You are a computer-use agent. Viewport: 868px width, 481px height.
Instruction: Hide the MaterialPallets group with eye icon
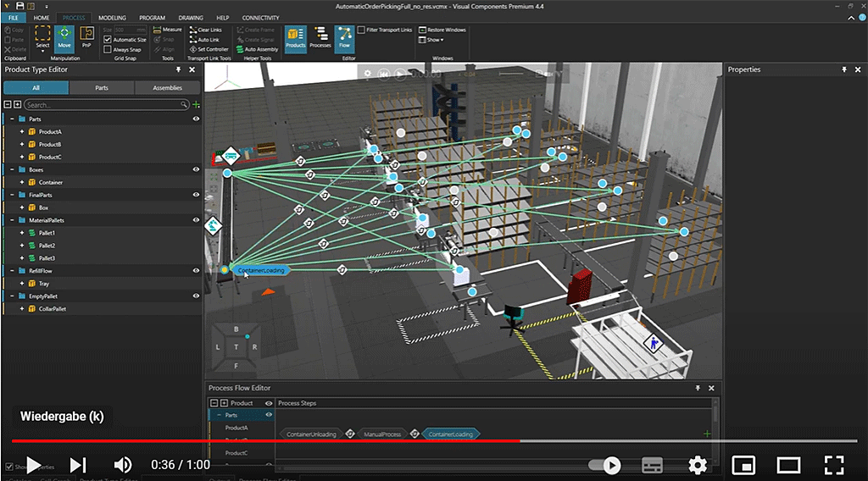[196, 220]
